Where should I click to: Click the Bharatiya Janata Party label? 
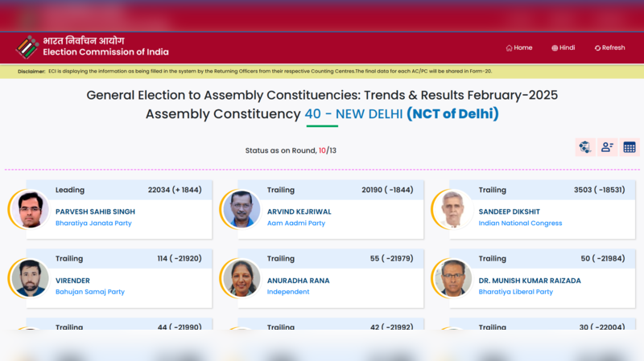tap(93, 223)
